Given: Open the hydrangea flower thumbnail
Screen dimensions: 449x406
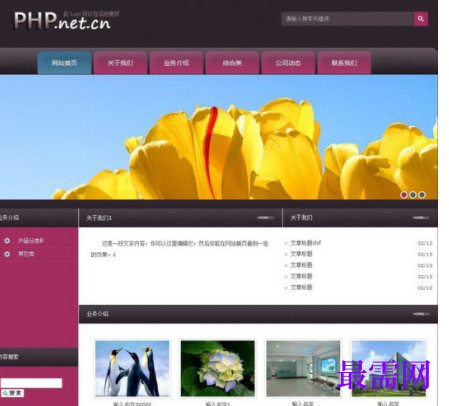Looking at the screenshot, I should [x=218, y=368].
